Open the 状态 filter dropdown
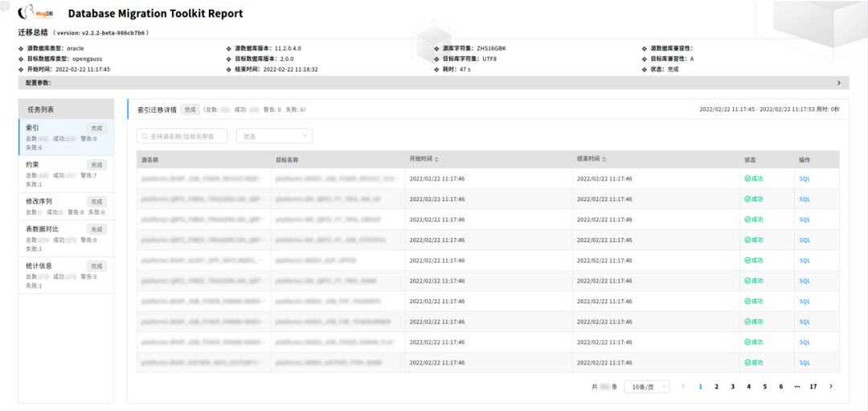Screen dimensions: 868x411 [x=275, y=136]
